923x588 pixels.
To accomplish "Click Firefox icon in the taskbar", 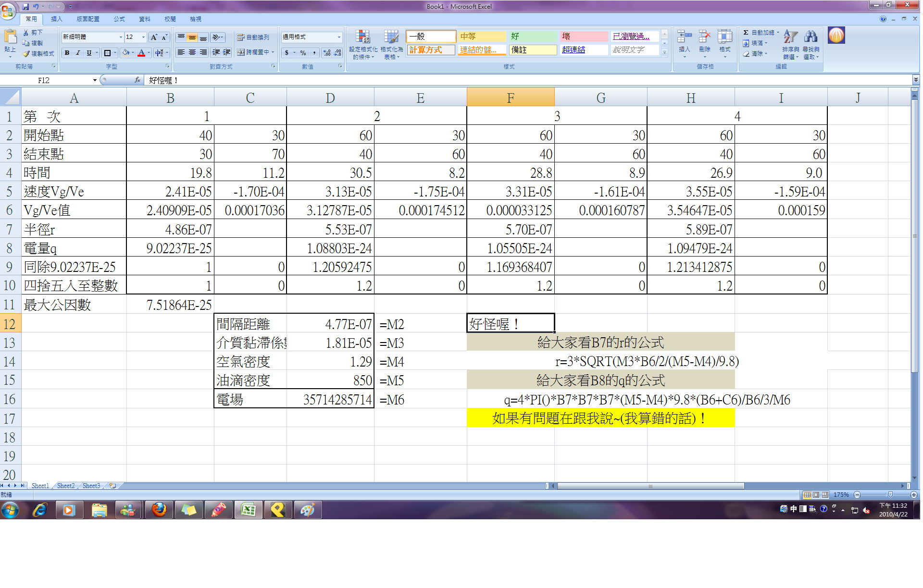I will pyautogui.click(x=159, y=510).
